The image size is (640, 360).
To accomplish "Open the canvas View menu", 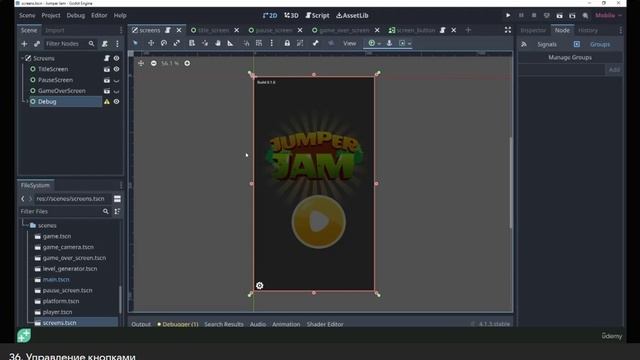I will coord(349,43).
